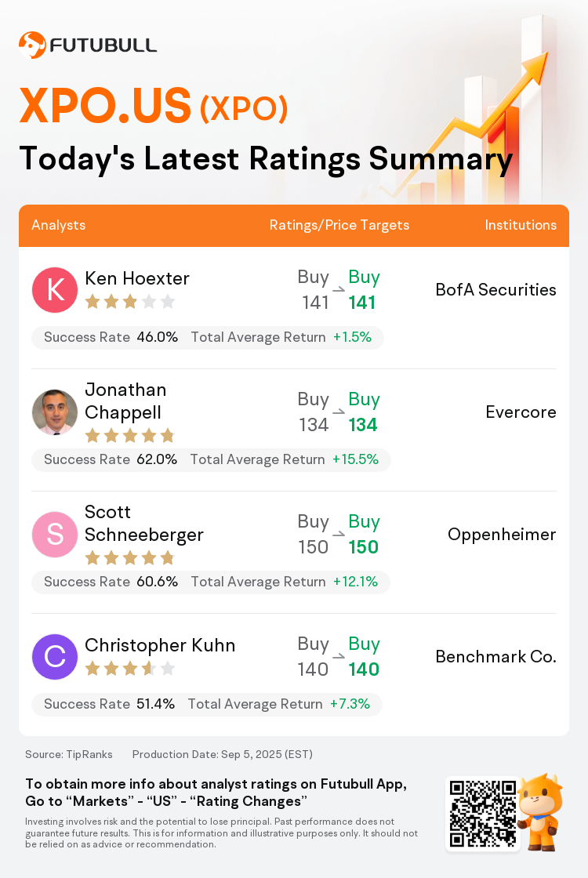Click the Futubull bull mascot

540,812
